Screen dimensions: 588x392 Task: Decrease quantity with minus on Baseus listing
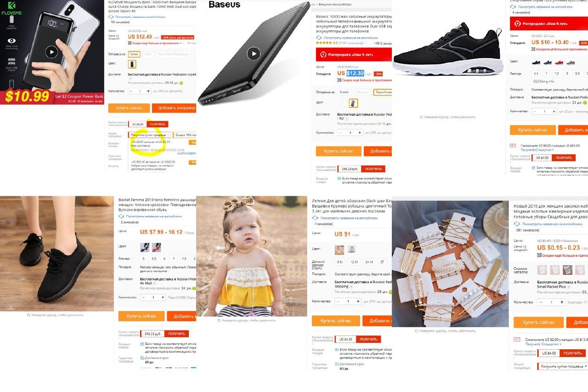(x=341, y=133)
